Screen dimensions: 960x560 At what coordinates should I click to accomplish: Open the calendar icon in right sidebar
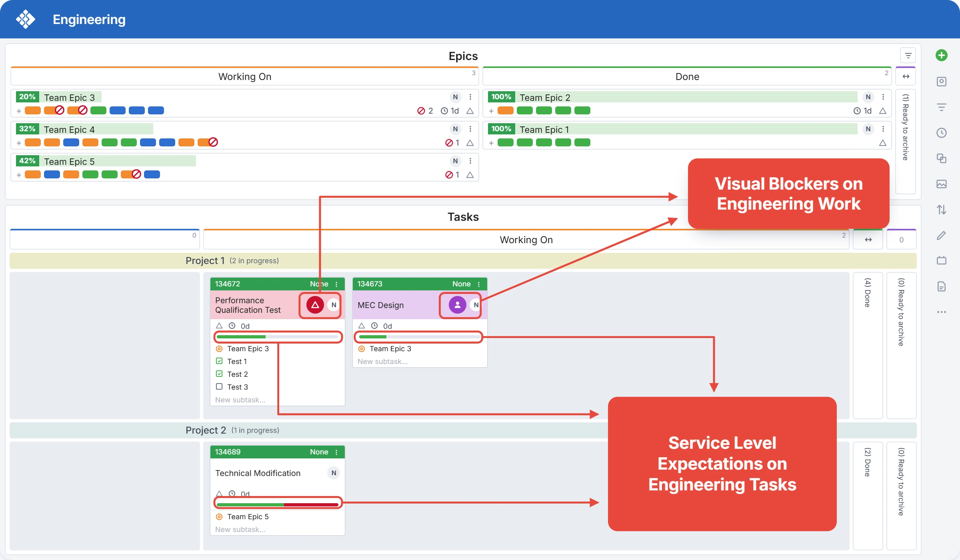click(942, 260)
